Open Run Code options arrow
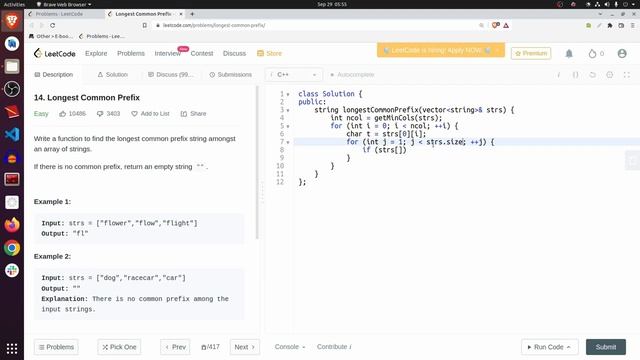The height and width of the screenshot is (360, 640). pos(569,347)
